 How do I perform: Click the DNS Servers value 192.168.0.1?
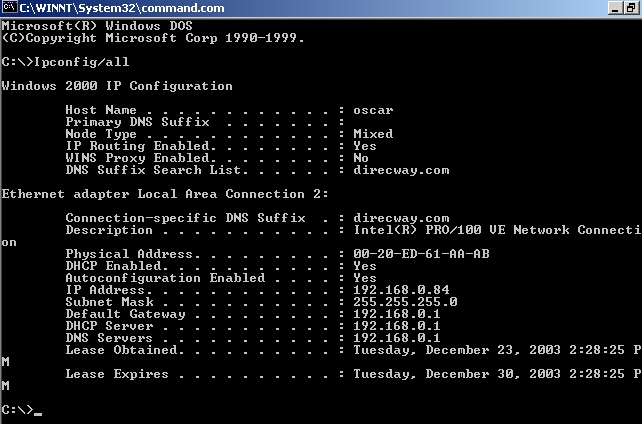pyautogui.click(x=397, y=338)
